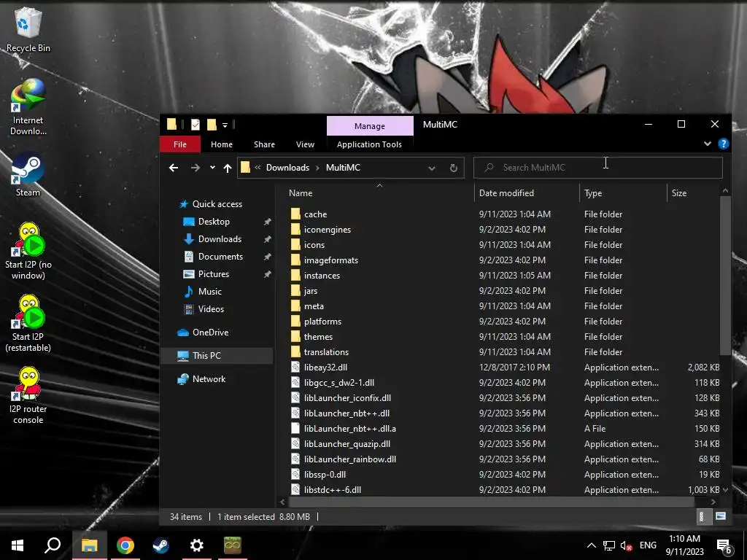747x560 pixels.
Task: Open address bar history dropdown
Action: pyautogui.click(x=432, y=168)
